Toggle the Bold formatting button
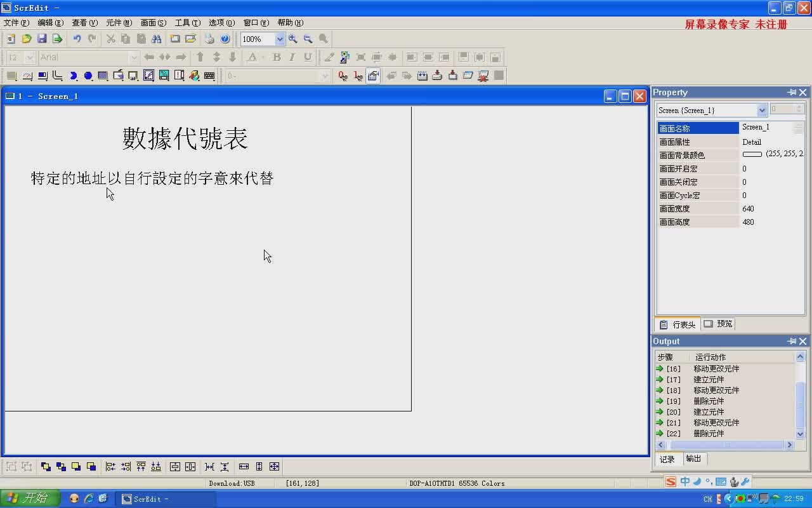This screenshot has width=812, height=508. (277, 57)
